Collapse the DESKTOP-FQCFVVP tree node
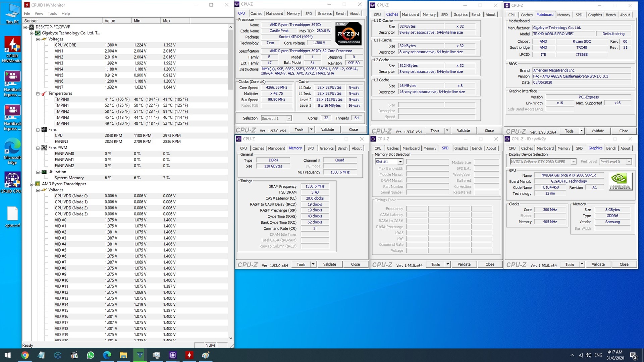The image size is (644, 362). click(25, 27)
